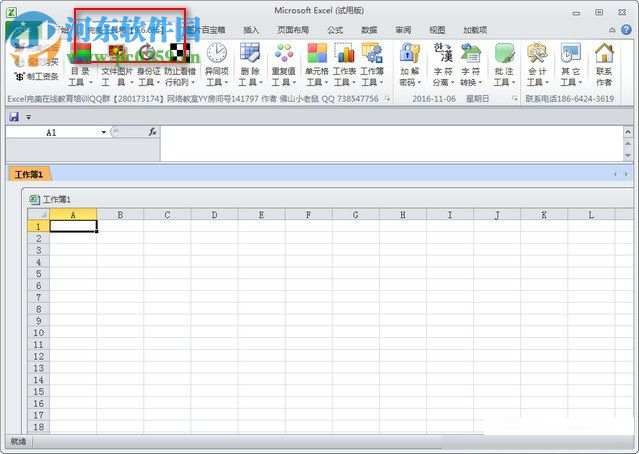Screen dimensions: 639x454
Task: Expand the 目录工具 dropdown menu
Action: pos(91,83)
